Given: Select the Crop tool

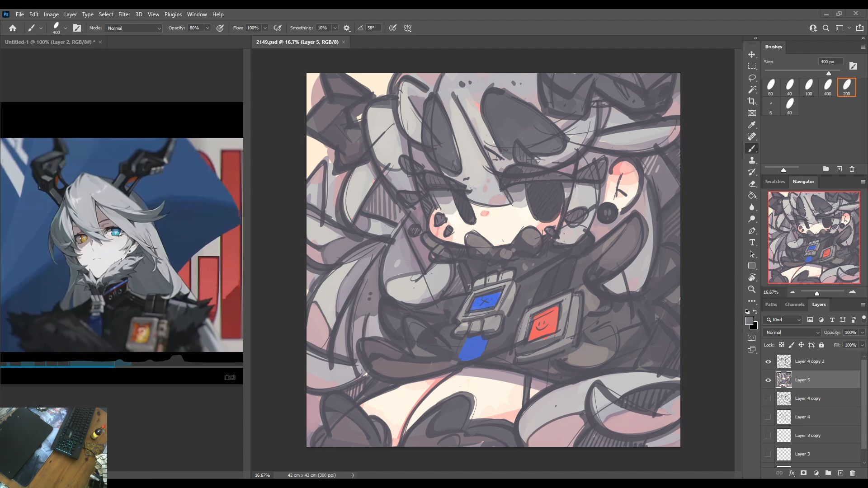Looking at the screenshot, I should [752, 101].
